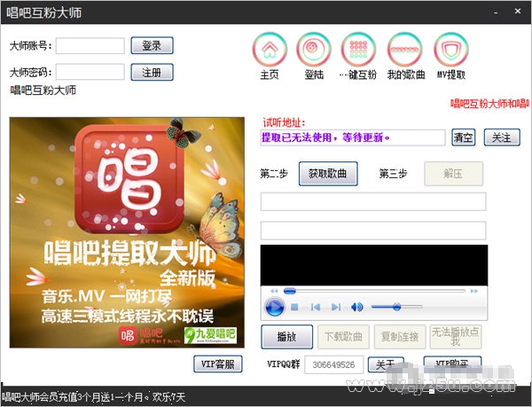The image size is (532, 407).
Task: Click the VIP购买 button
Action: pyautogui.click(x=452, y=364)
